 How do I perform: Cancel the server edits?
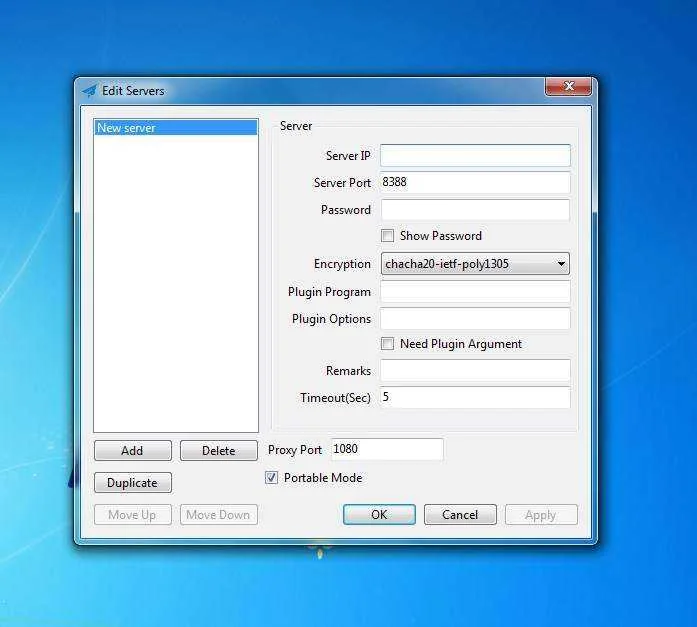point(460,515)
